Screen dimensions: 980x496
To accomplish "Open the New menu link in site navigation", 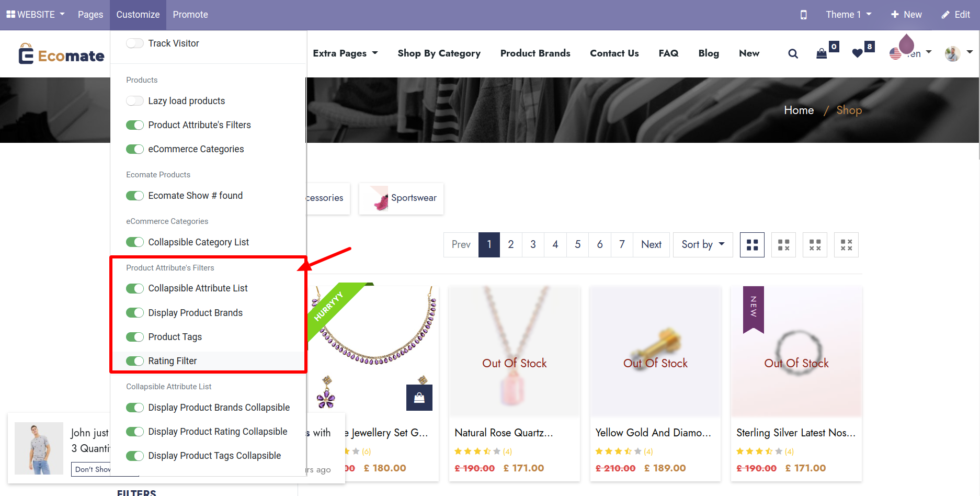I will (x=749, y=53).
